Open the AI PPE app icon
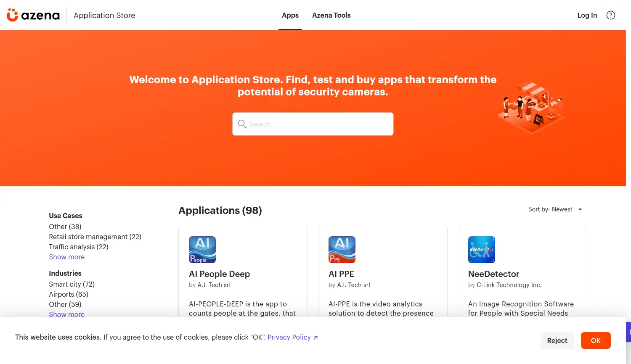The image size is (631, 364). point(342,250)
